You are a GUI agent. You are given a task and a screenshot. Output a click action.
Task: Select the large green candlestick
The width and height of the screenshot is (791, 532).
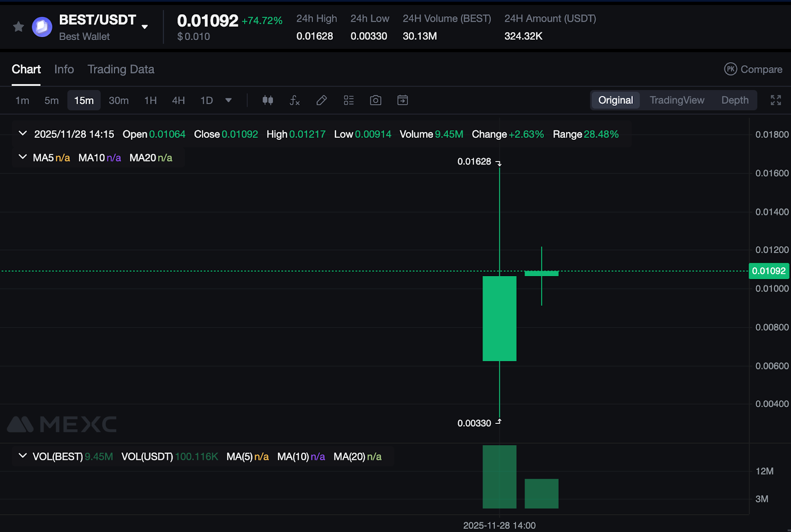coord(499,319)
